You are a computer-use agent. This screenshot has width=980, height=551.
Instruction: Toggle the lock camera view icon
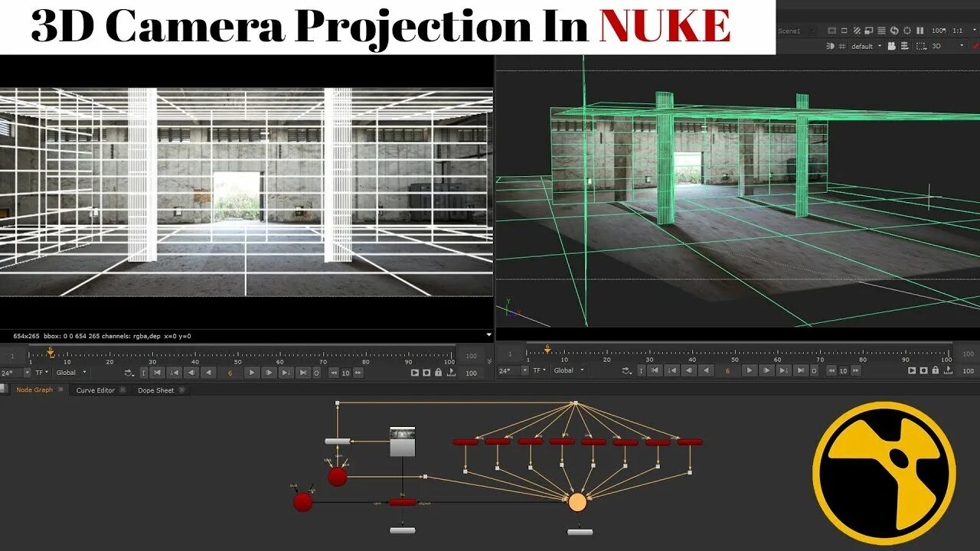pyautogui.click(x=892, y=46)
